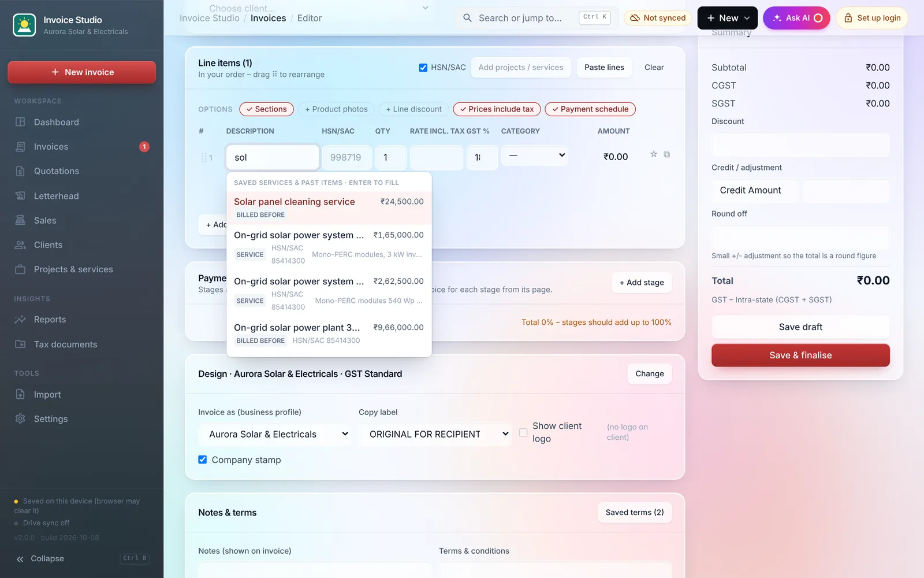Screen dimensions: 924x578
Task: Click the star icon on line item 1
Action: [x=654, y=154]
